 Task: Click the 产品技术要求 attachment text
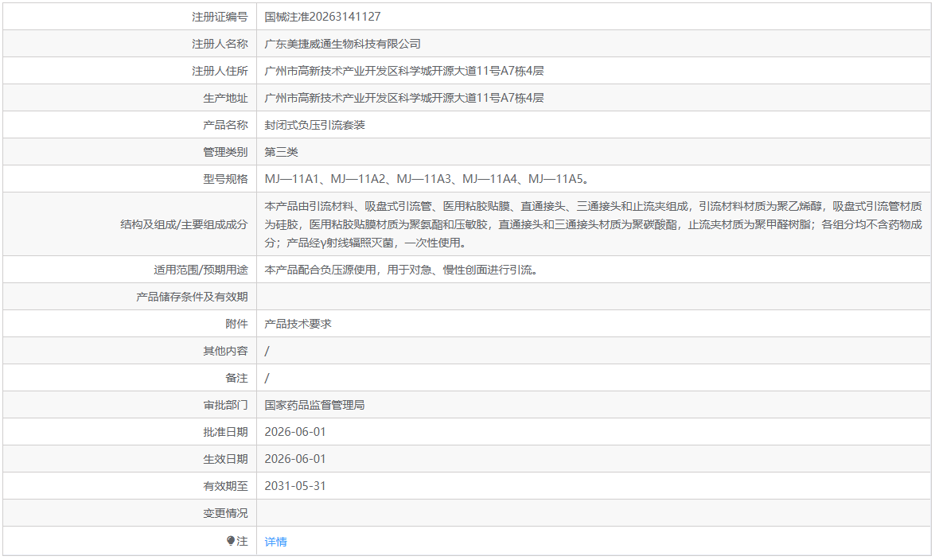click(298, 324)
